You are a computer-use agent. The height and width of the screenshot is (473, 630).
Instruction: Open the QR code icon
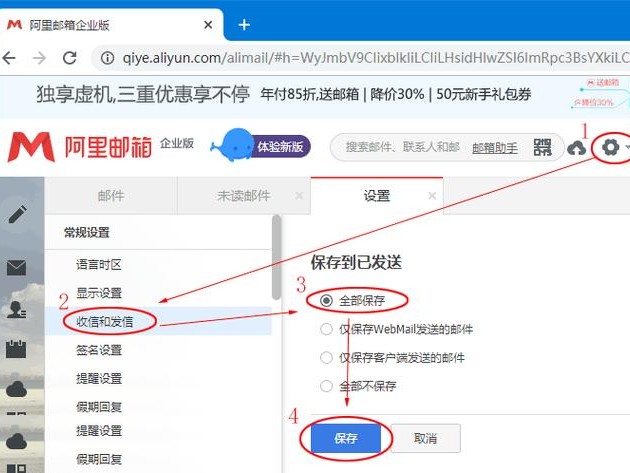tap(542, 147)
